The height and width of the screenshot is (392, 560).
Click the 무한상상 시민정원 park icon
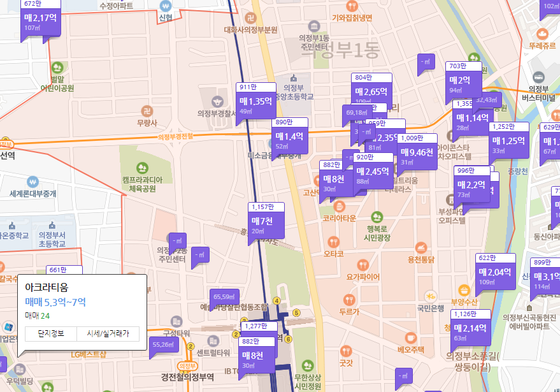pos(308,366)
